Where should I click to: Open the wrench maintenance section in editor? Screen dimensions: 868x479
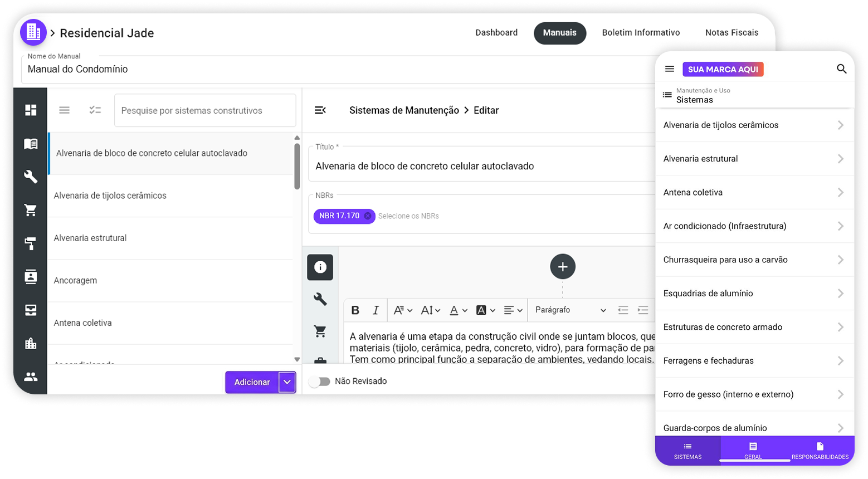click(x=320, y=300)
